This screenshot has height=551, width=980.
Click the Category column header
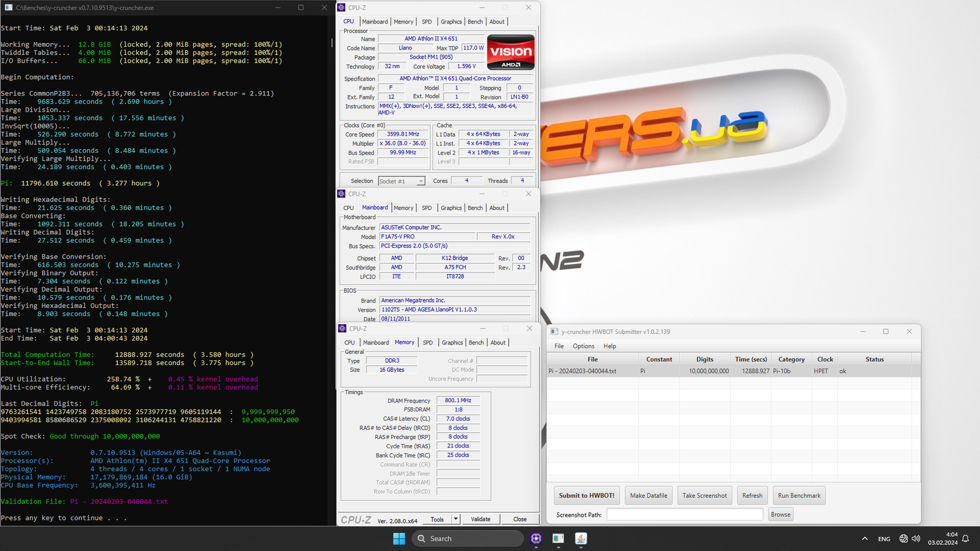click(791, 359)
